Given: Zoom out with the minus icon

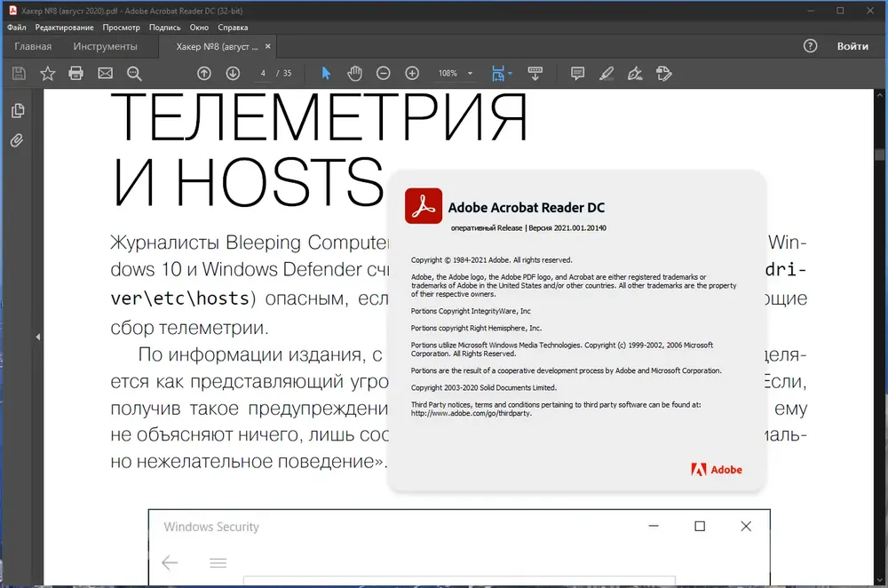Looking at the screenshot, I should point(384,73).
